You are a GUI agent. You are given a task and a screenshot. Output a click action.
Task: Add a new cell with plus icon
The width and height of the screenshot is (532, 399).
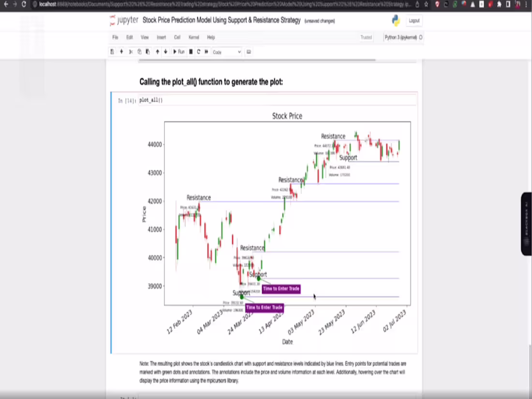[121, 52]
